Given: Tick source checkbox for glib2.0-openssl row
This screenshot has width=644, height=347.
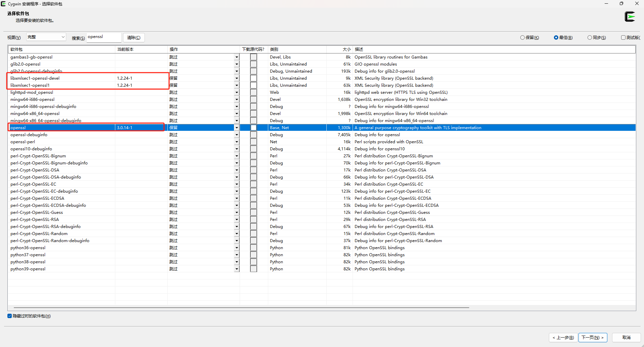Looking at the screenshot, I should [x=253, y=64].
